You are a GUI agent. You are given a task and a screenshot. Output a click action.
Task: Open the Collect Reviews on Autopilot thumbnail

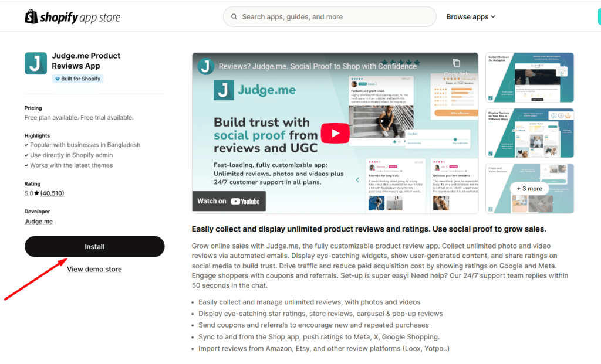pyautogui.click(x=530, y=78)
